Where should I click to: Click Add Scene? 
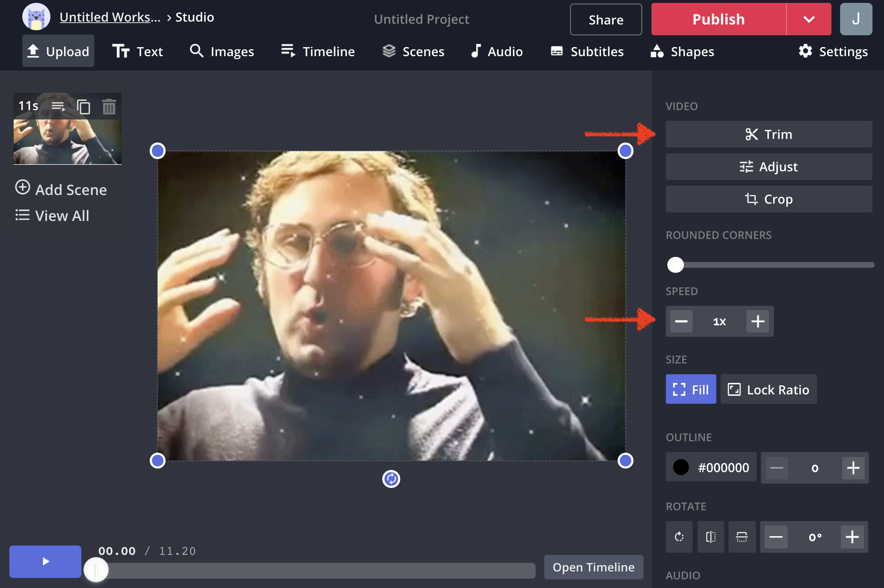click(61, 189)
